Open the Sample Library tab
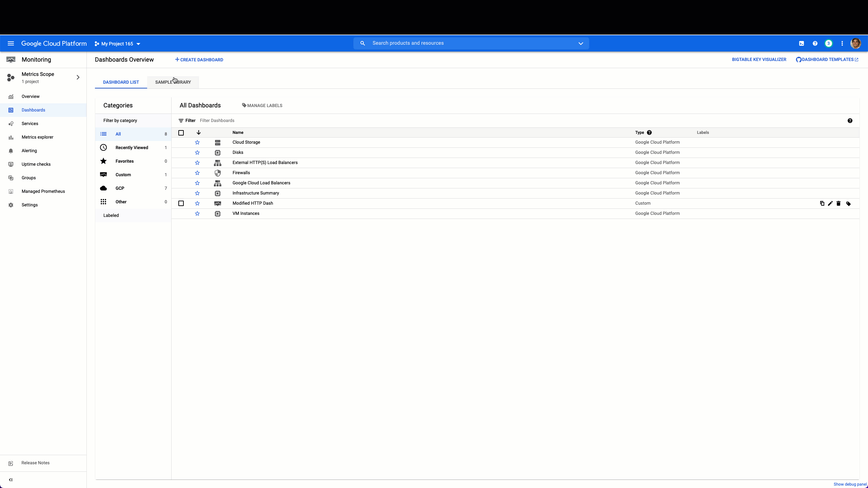The image size is (868, 488). click(x=173, y=82)
